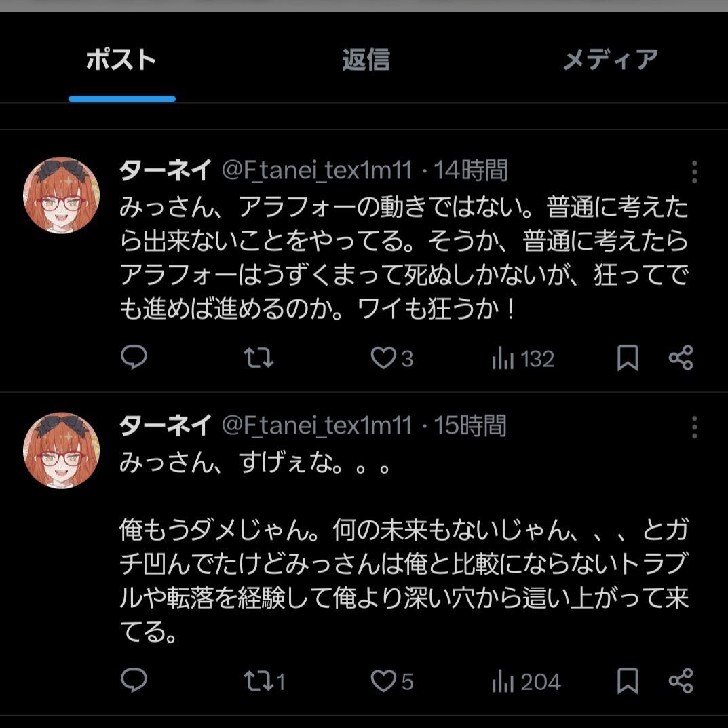Reply to the 14時間 post
The height and width of the screenshot is (728, 728).
click(x=134, y=358)
